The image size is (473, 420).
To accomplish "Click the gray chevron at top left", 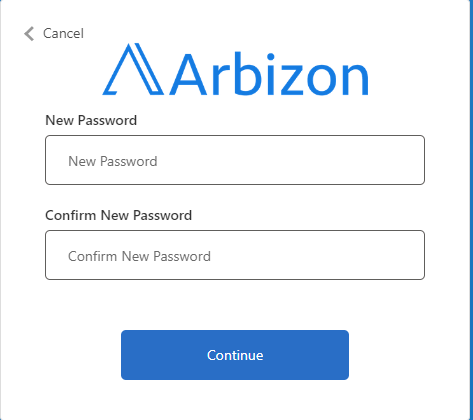I will (29, 34).
